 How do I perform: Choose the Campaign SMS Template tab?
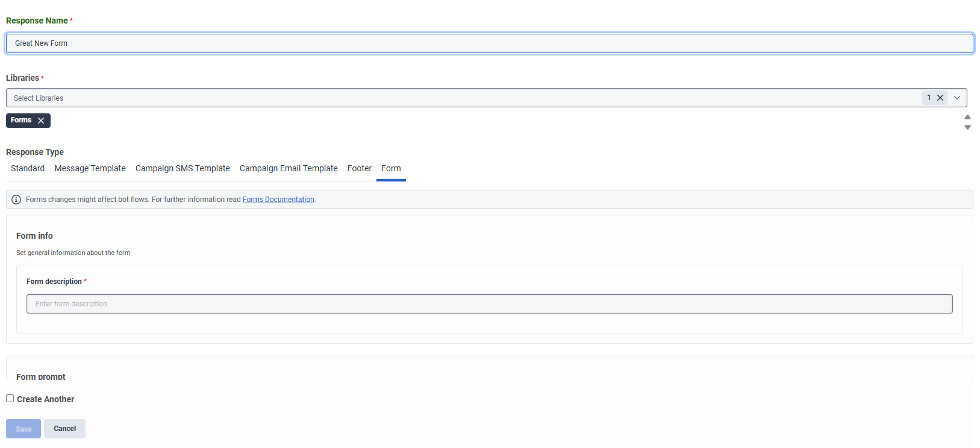[x=183, y=168]
